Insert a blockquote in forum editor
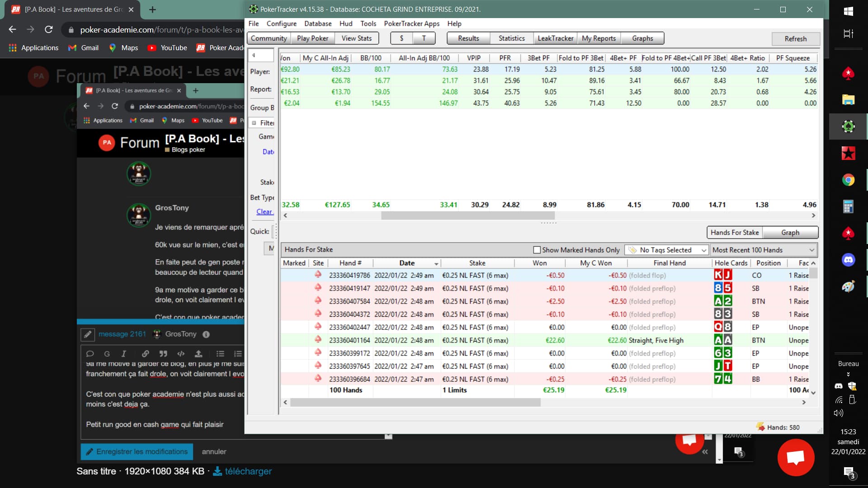This screenshot has width=868, height=488. [x=163, y=354]
